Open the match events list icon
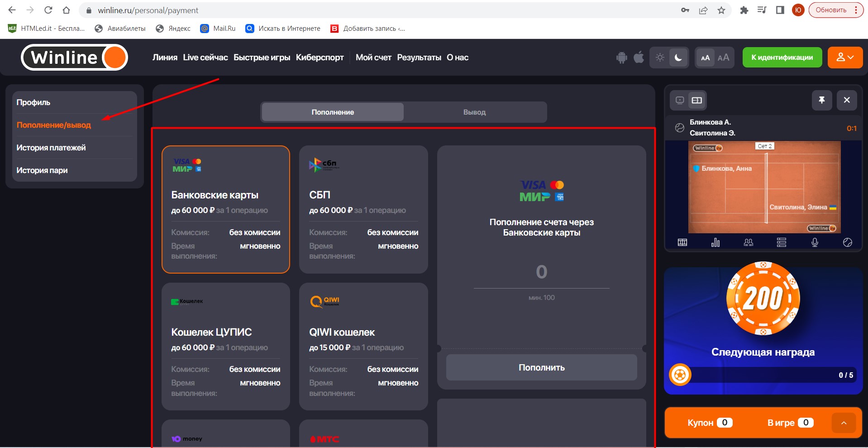 coord(782,242)
